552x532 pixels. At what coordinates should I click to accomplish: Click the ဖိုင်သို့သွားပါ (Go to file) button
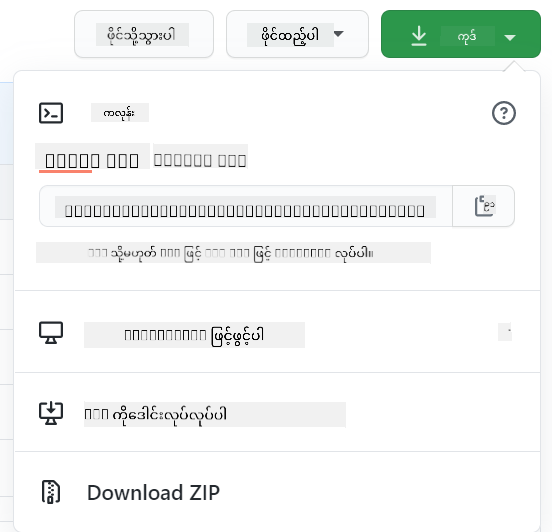[x=144, y=34]
